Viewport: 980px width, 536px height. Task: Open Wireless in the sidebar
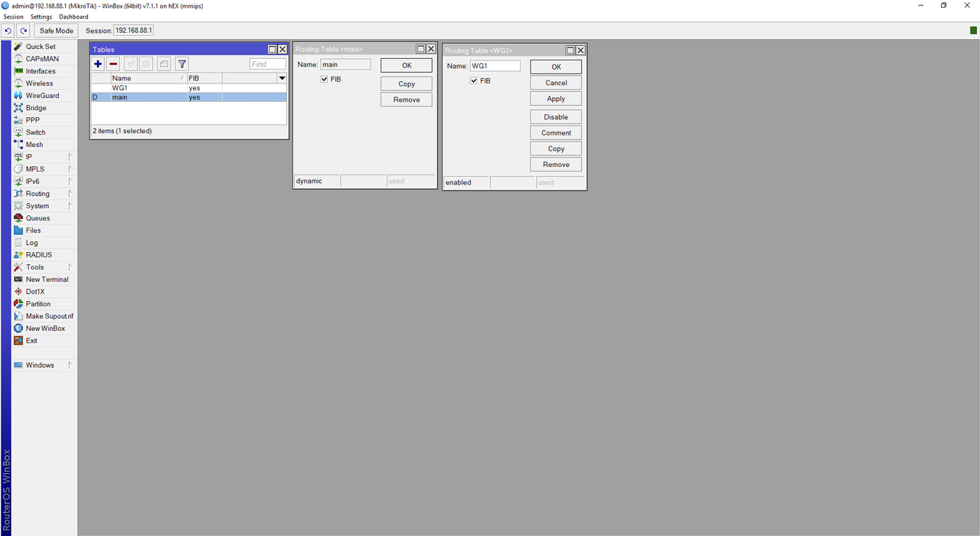tap(44, 83)
